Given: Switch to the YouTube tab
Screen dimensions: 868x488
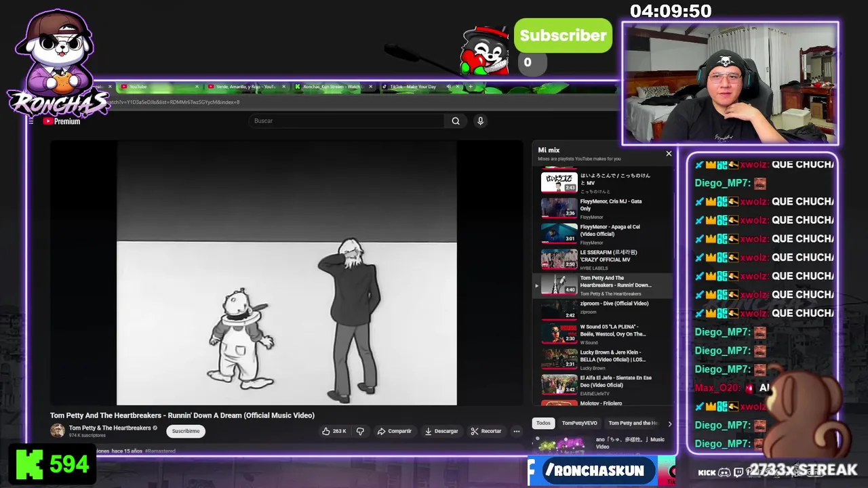Looking at the screenshot, I should (x=159, y=87).
